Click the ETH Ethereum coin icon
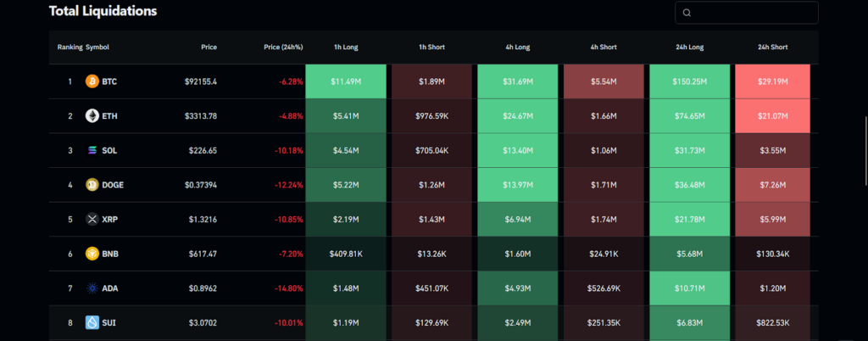 (92, 115)
